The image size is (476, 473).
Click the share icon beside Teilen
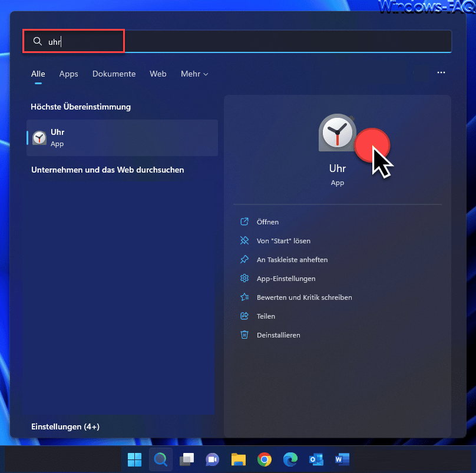[244, 316]
